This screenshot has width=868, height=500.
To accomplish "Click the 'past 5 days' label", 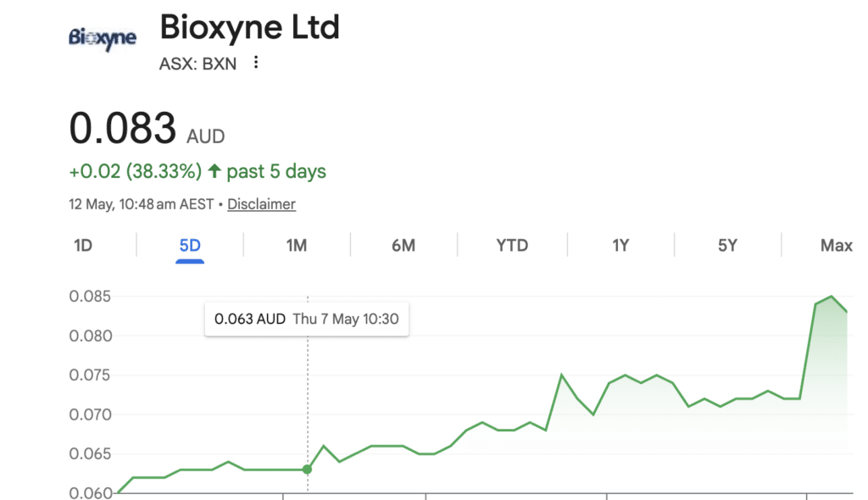I will click(276, 172).
